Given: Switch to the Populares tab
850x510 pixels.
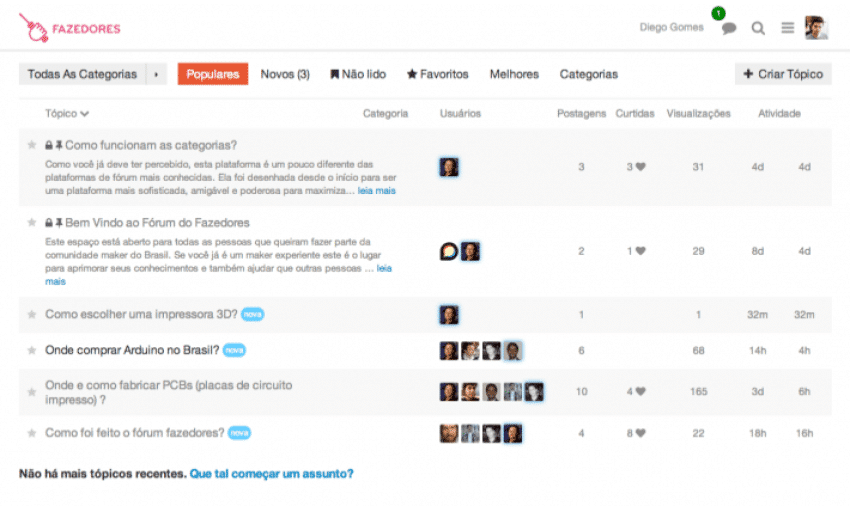Looking at the screenshot, I should [x=213, y=74].
